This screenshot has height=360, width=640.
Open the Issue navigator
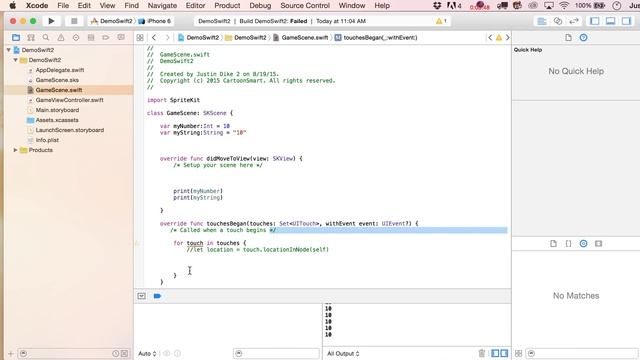tap(61, 38)
